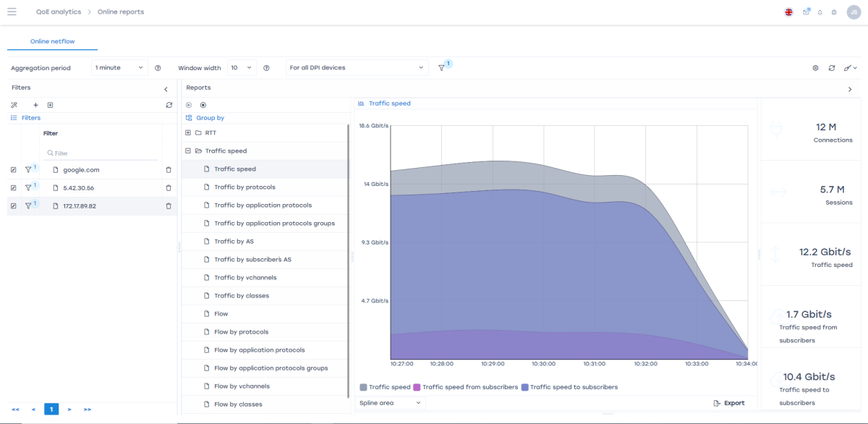Click the funnel filter icon next to the DPI devices dropdown

tap(441, 68)
